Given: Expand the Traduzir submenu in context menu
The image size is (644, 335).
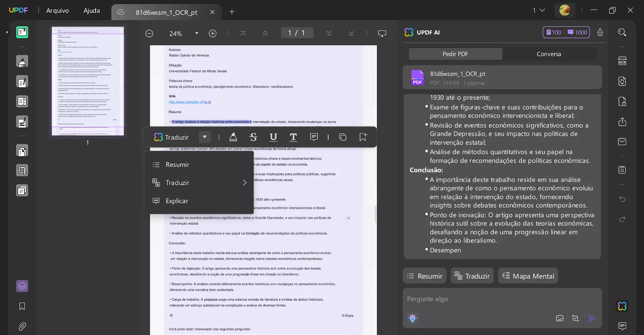Looking at the screenshot, I should (244, 183).
